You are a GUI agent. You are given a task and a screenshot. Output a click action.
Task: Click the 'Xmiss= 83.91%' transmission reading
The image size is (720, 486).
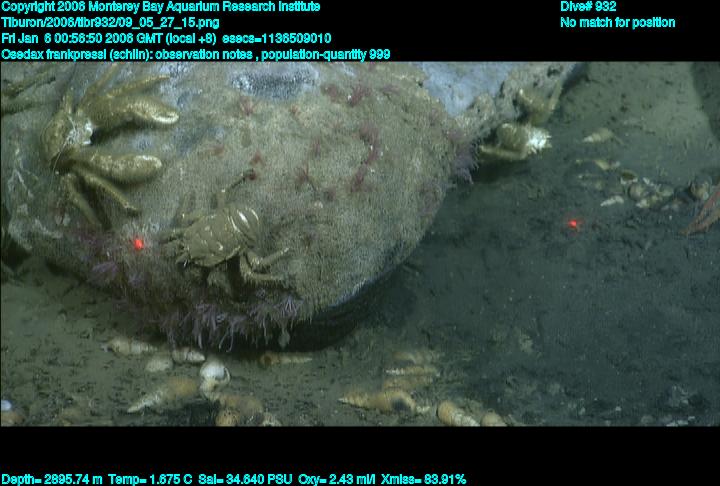click(x=423, y=480)
